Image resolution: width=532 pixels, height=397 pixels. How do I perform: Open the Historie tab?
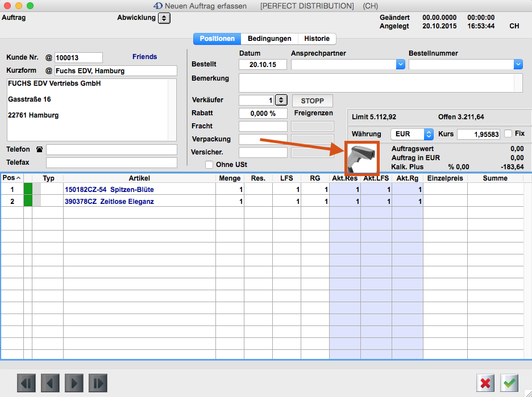click(x=317, y=39)
